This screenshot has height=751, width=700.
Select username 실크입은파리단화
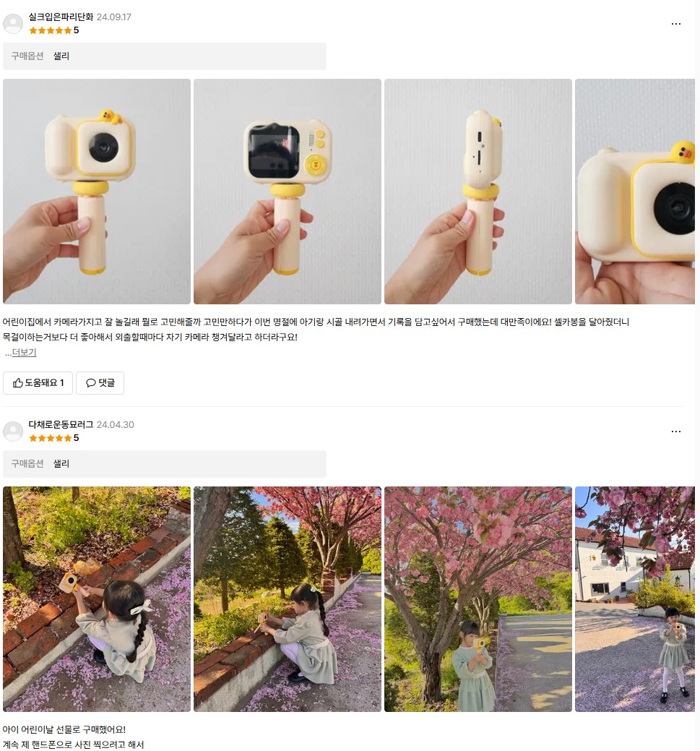pos(61,17)
